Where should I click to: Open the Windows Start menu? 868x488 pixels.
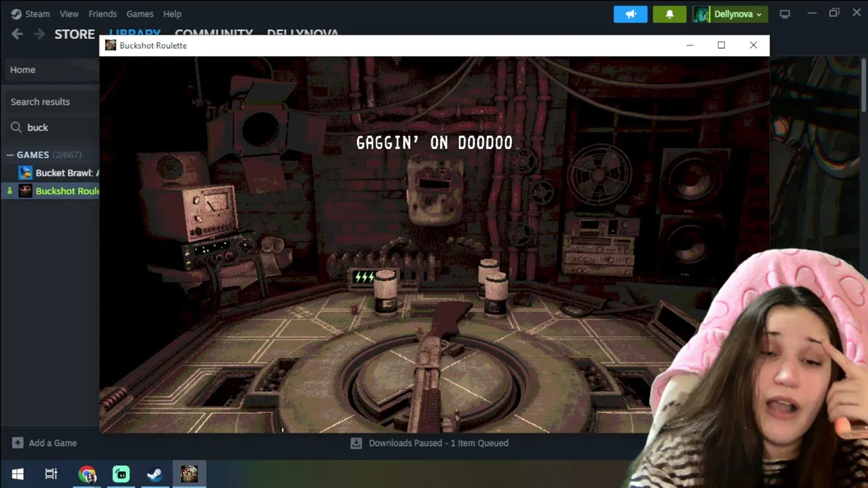18,474
